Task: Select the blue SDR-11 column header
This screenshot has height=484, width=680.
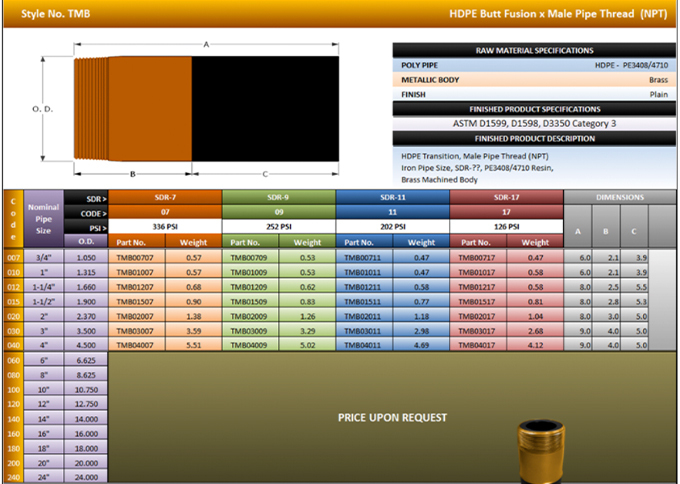Action: (x=392, y=198)
